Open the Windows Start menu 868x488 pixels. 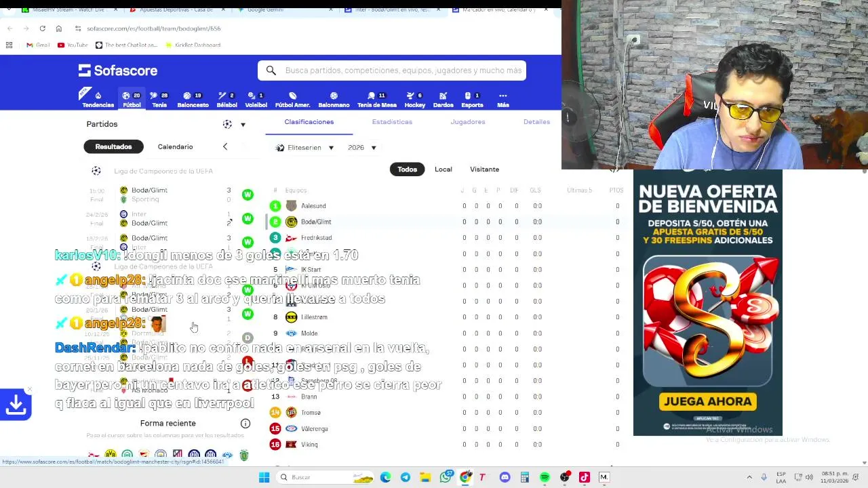pos(264,478)
